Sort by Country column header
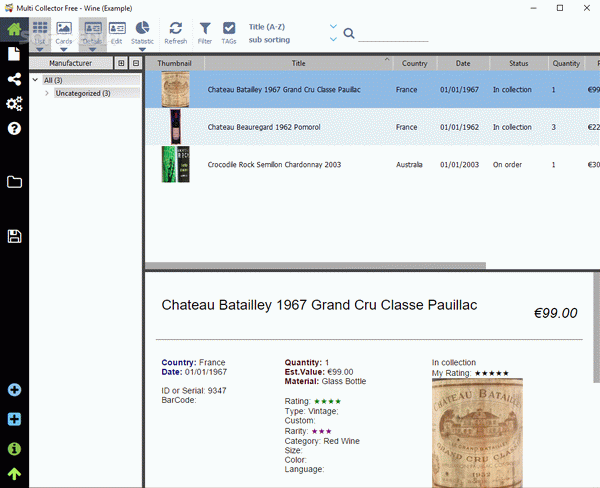Screen dimensions: 600x488 414,63
